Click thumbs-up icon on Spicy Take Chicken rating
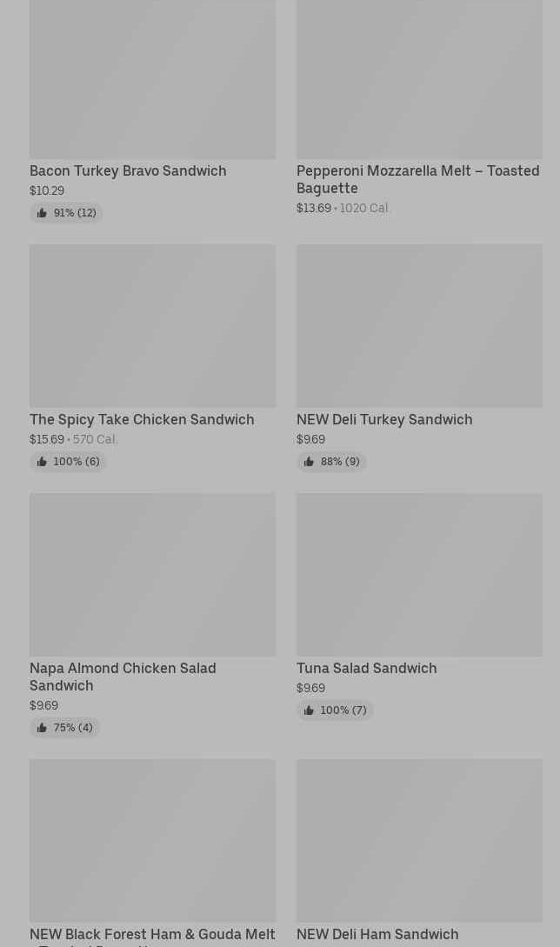This screenshot has width=560, height=947. pyautogui.click(x=42, y=462)
